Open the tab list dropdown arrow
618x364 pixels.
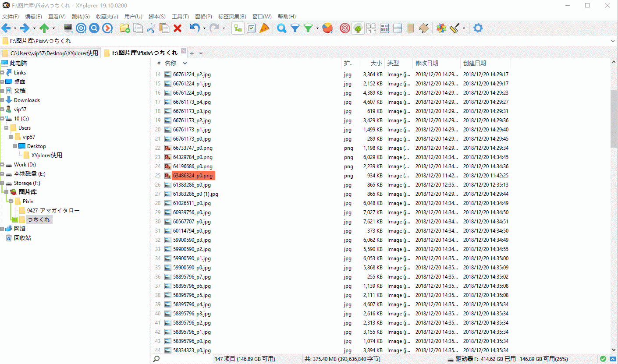(201, 53)
